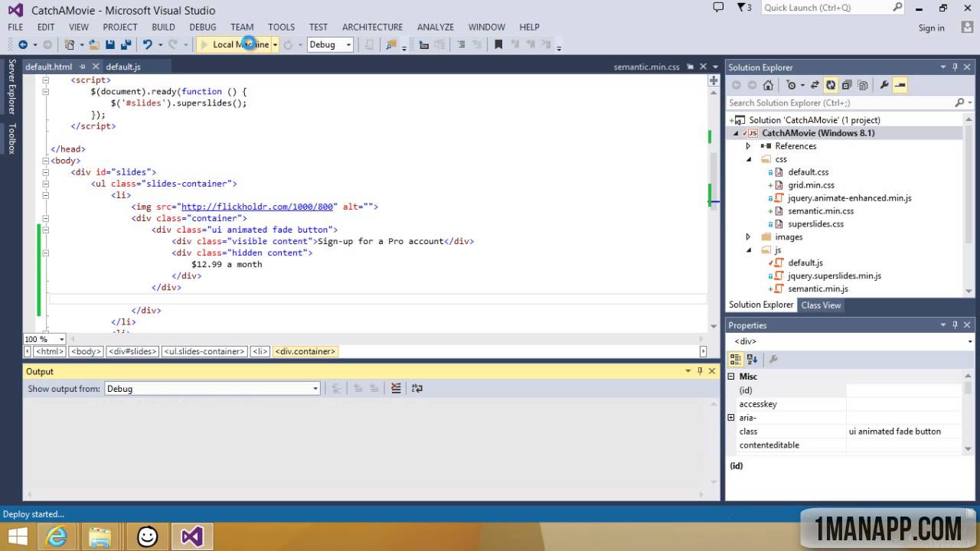
Task: Click Sync with Active Document icon
Action: click(x=815, y=85)
